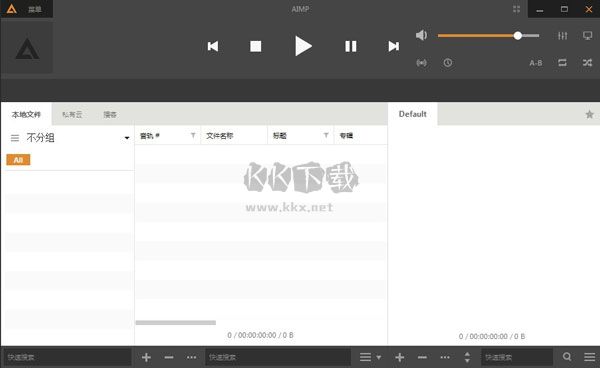600x368 pixels.
Task: Skip to the next track
Action: pyautogui.click(x=393, y=46)
